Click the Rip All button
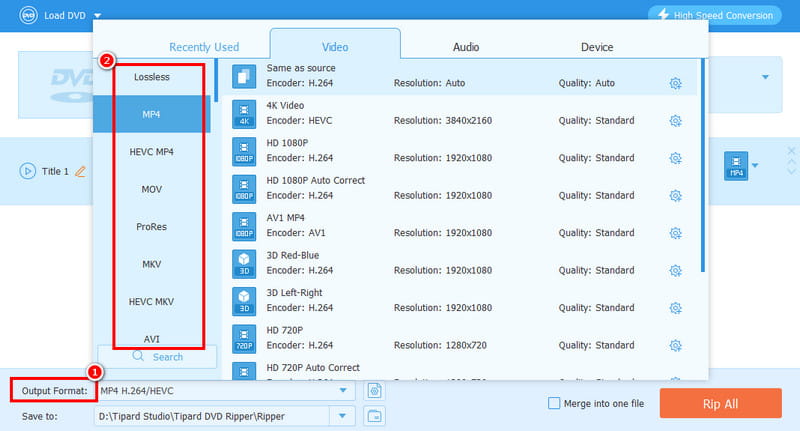The height and width of the screenshot is (431, 800). point(720,403)
